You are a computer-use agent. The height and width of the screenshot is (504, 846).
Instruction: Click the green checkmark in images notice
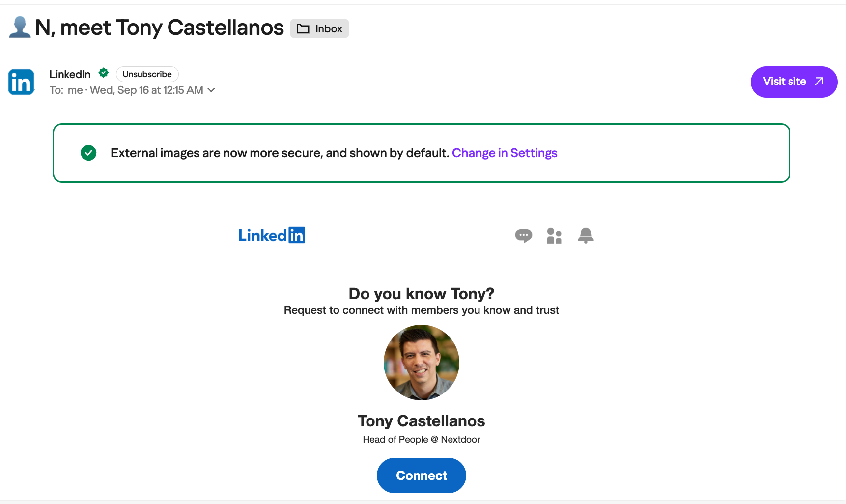pos(88,153)
